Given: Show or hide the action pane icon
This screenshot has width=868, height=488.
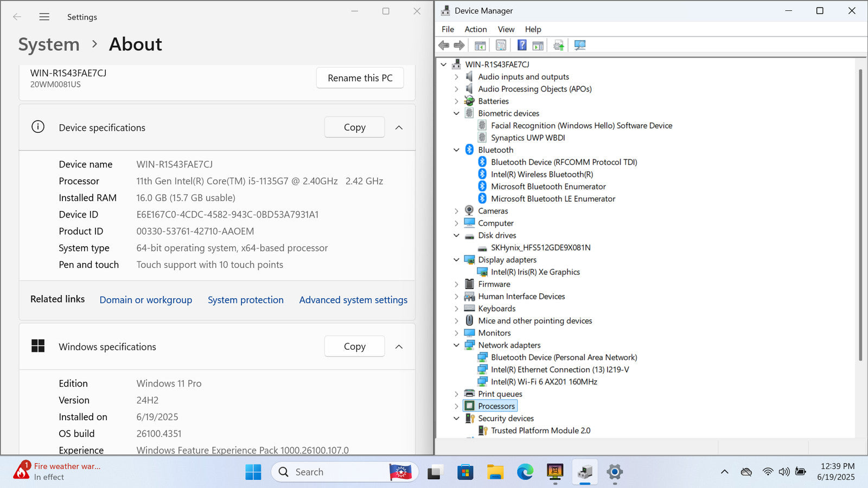Looking at the screenshot, I should click(x=538, y=46).
